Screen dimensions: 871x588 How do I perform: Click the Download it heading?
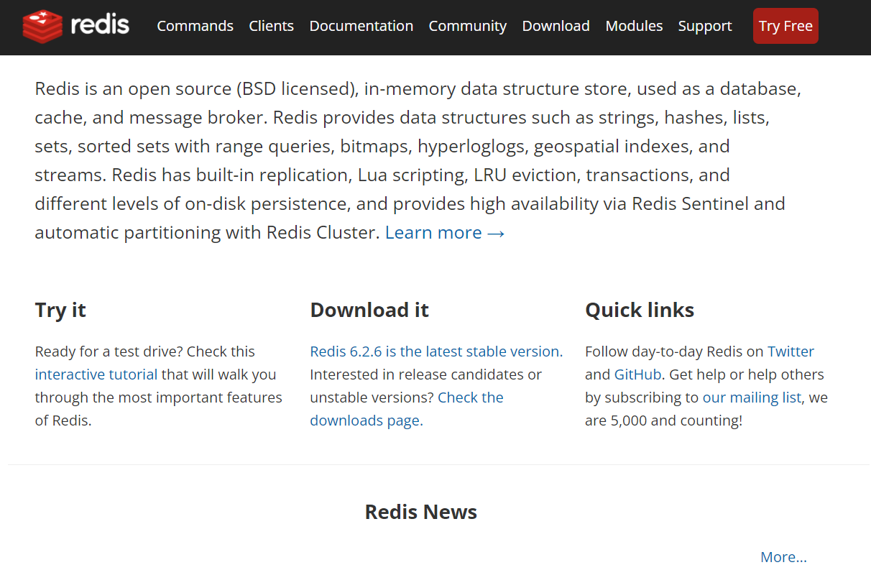click(x=369, y=310)
